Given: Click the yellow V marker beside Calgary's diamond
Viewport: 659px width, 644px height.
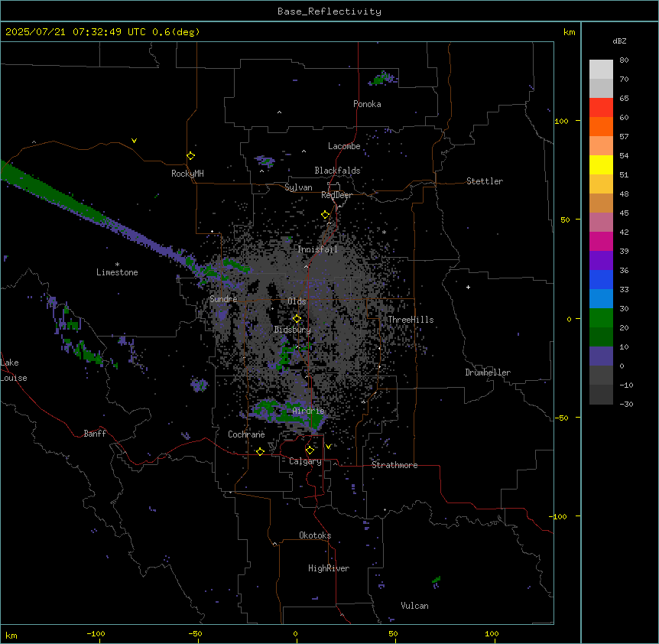Looking at the screenshot, I should coord(328,447).
